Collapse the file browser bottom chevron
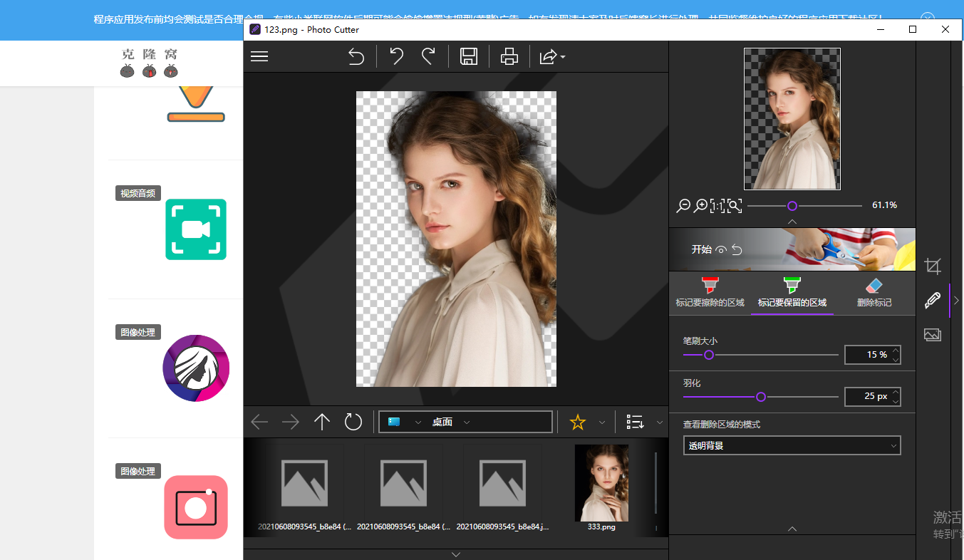Screen dimensions: 964x560 point(456,554)
